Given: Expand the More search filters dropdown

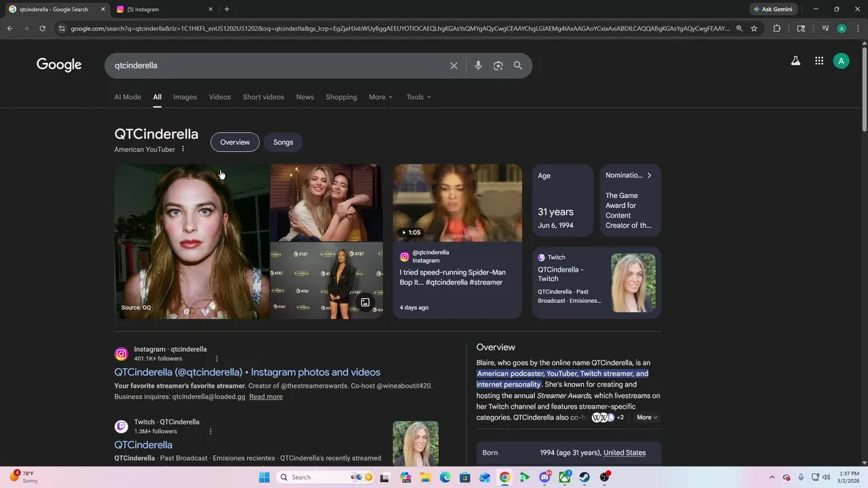Looking at the screenshot, I should [x=380, y=97].
